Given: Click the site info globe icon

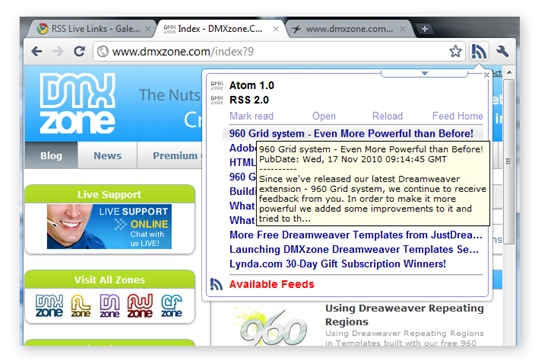Looking at the screenshot, I should click(102, 52).
